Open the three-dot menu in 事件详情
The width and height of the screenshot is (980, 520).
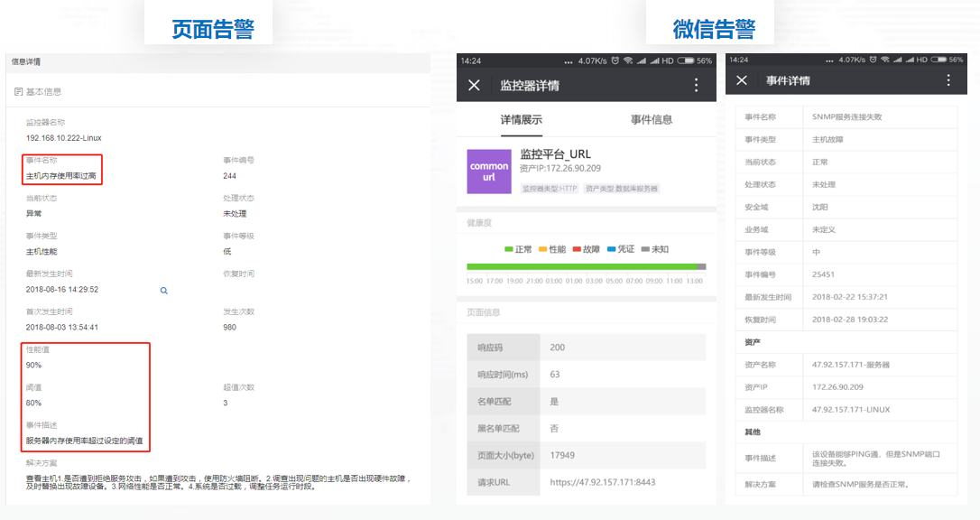(948, 80)
